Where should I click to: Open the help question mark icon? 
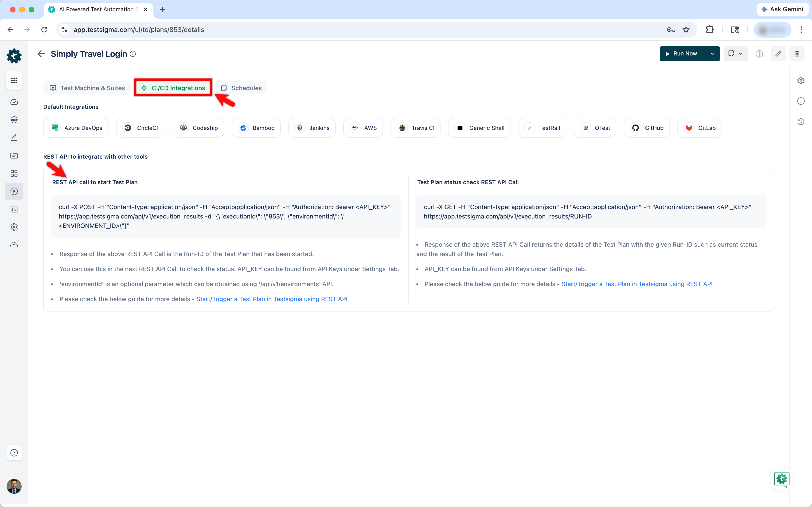tap(14, 453)
